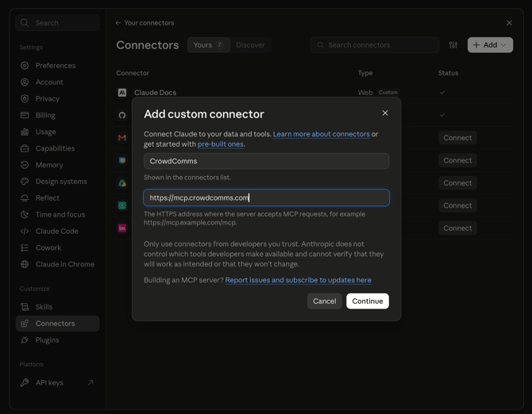This screenshot has height=414, width=532.
Task: Click the Connector column header
Action: [133, 73]
